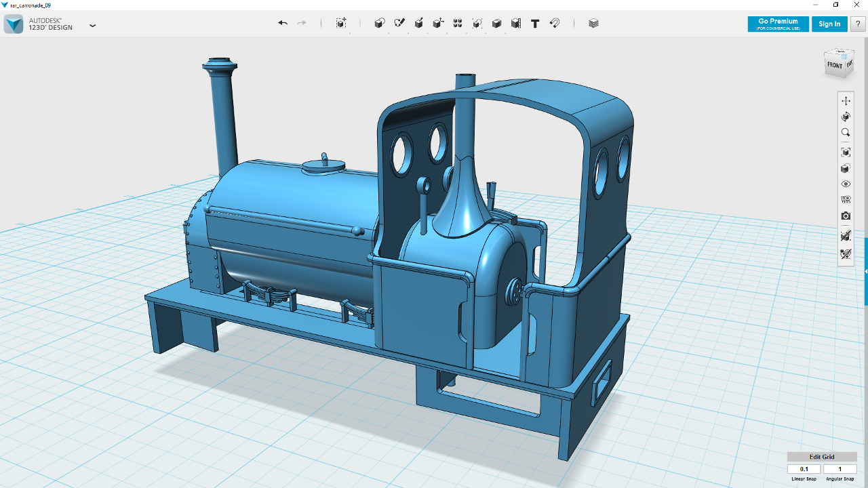Open the Pattern tools menu
Viewport: 868px width, 488px height.
click(458, 23)
